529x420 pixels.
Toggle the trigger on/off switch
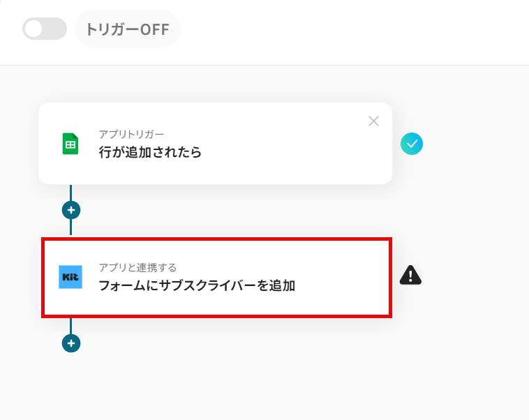pos(44,29)
